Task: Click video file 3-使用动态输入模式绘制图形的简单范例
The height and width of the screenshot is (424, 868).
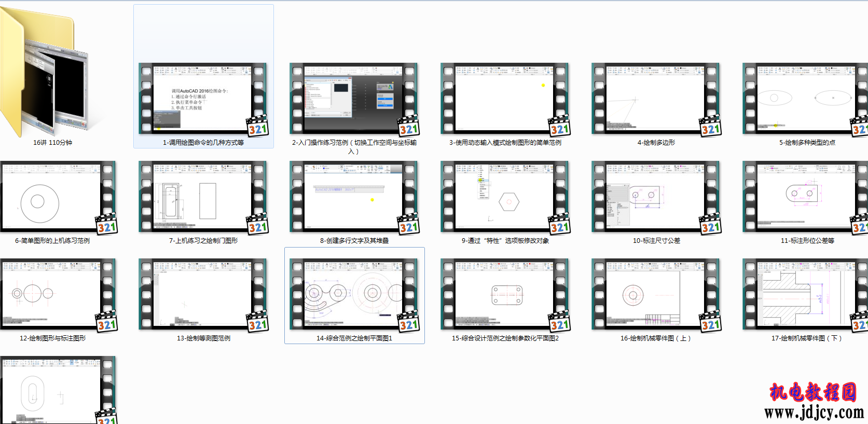Action: [x=505, y=99]
